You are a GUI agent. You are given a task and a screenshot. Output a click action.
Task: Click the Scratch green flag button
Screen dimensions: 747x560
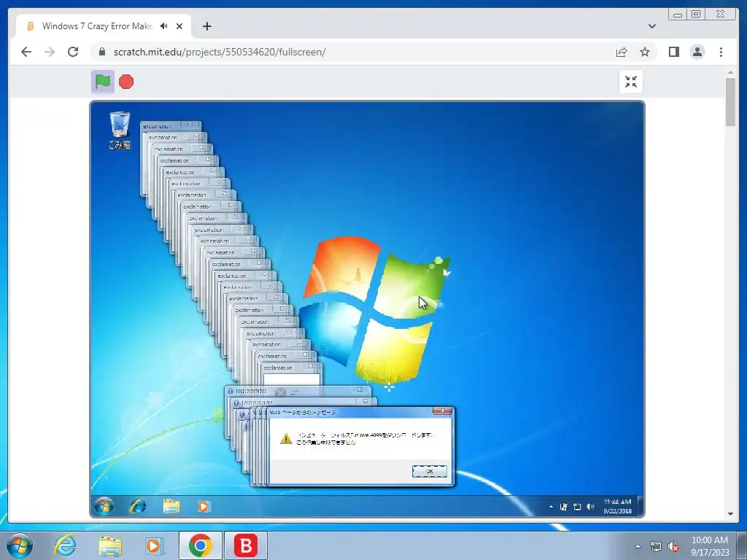click(x=102, y=82)
